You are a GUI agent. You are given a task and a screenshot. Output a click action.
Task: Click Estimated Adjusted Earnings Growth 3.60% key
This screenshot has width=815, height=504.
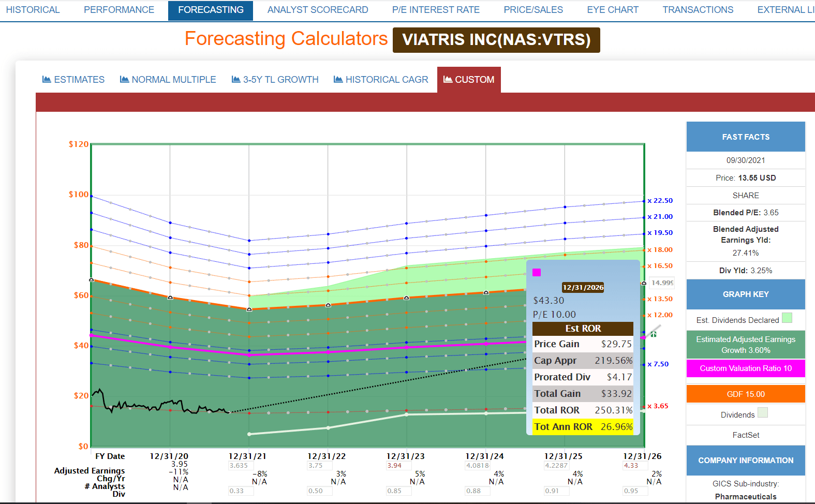pos(746,345)
